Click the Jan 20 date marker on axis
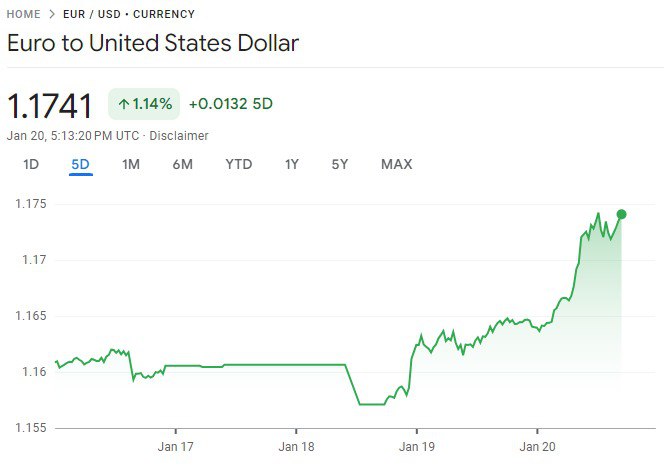This screenshot has width=664, height=470. 537,446
